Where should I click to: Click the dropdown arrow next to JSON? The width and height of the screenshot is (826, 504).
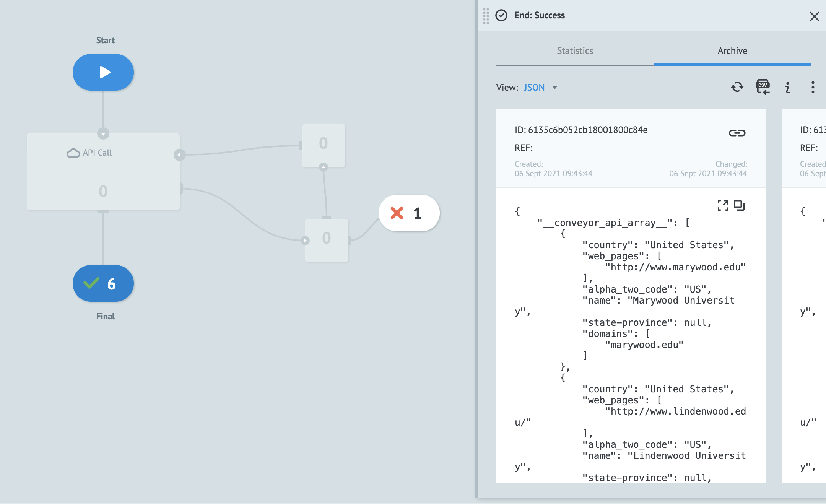(555, 88)
